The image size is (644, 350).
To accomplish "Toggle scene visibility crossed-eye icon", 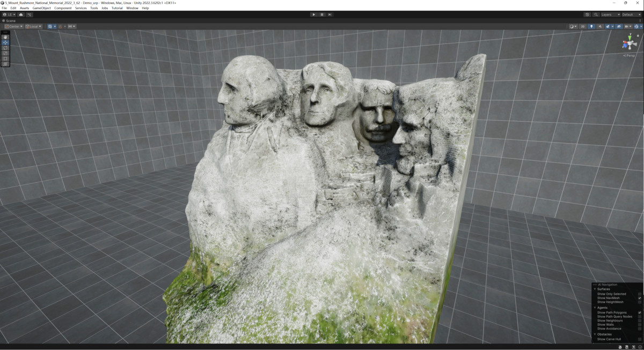I will coord(619,26).
